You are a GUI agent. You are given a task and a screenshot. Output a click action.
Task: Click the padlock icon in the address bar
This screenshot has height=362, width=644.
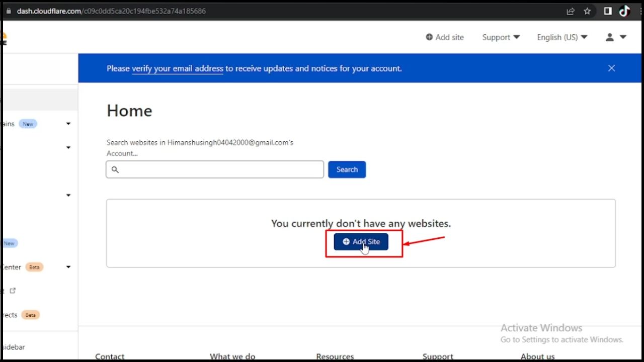pyautogui.click(x=8, y=11)
